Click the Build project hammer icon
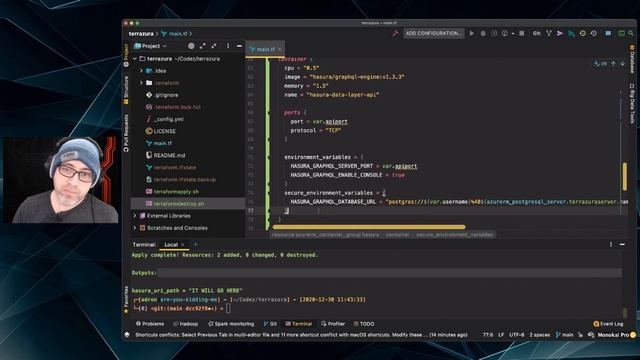This screenshot has width=640, height=360. (x=395, y=33)
